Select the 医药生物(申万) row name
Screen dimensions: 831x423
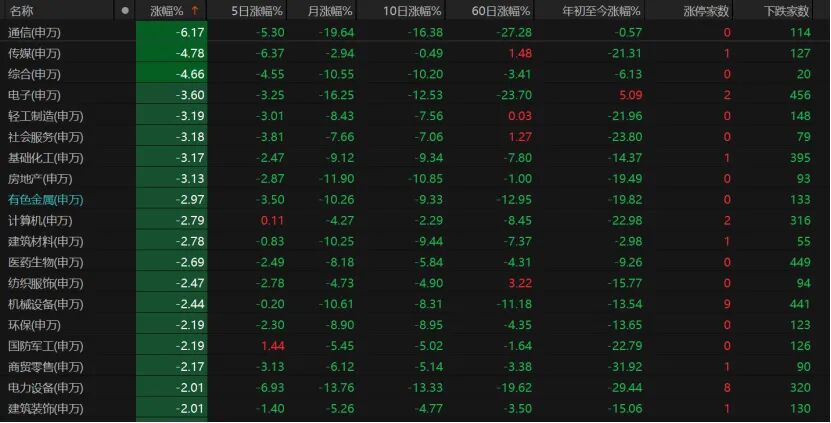pyautogui.click(x=46, y=262)
